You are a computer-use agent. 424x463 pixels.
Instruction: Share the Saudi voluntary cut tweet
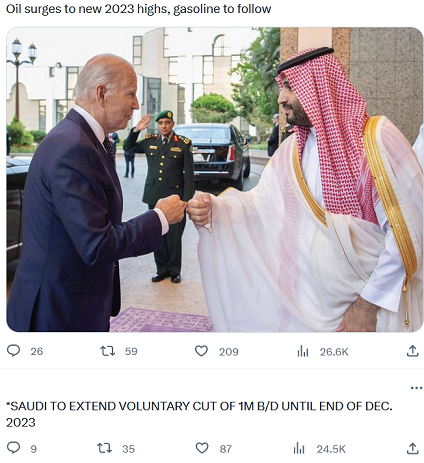(412, 448)
